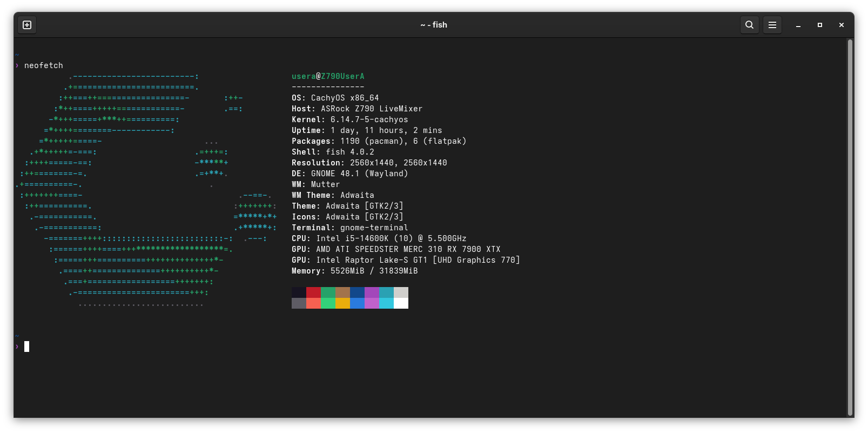Open a new terminal tab
The image size is (868, 433).
click(x=27, y=25)
